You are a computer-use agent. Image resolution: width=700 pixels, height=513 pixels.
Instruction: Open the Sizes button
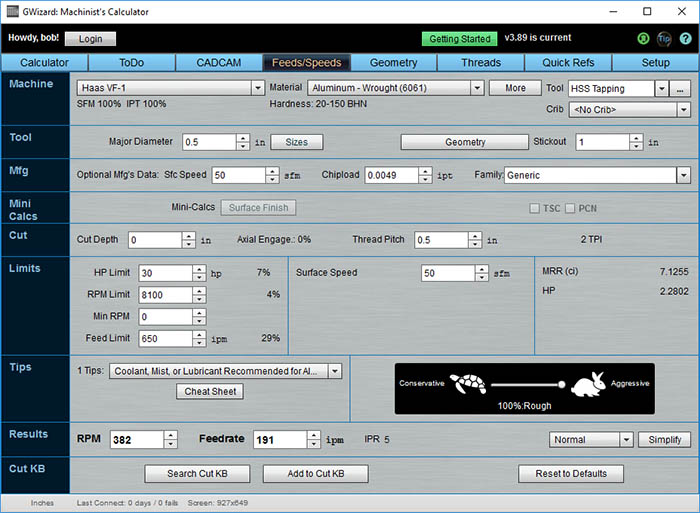coord(296,142)
